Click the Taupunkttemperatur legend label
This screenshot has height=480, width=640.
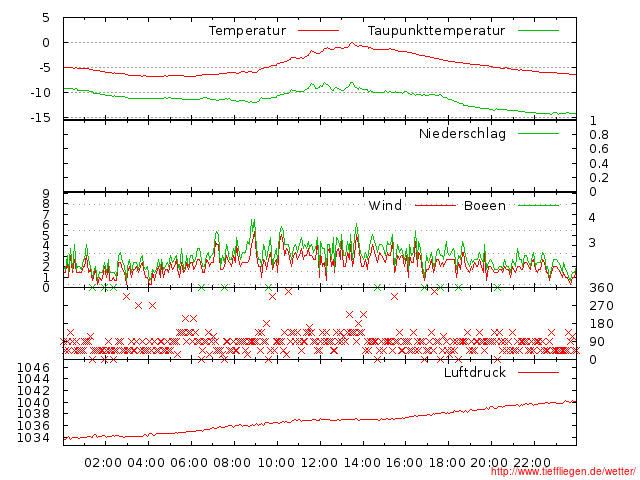(436, 31)
